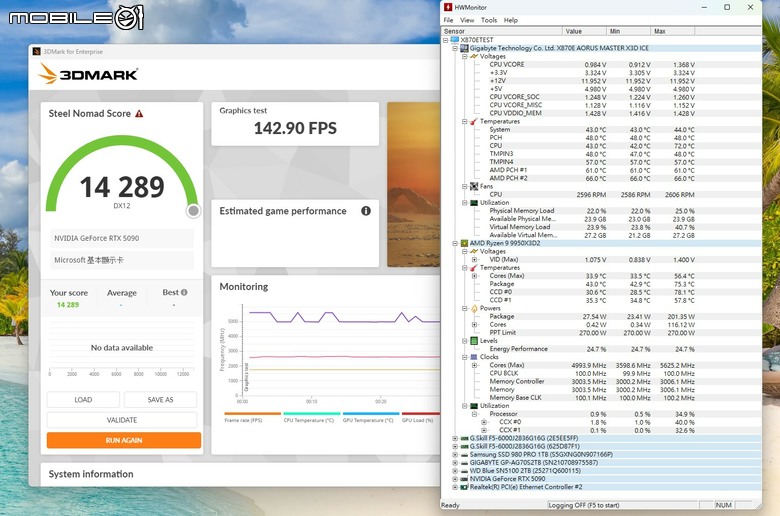Click the Steel Nomad Score warning triangle icon
Image resolution: width=780 pixels, height=516 pixels.
point(139,114)
